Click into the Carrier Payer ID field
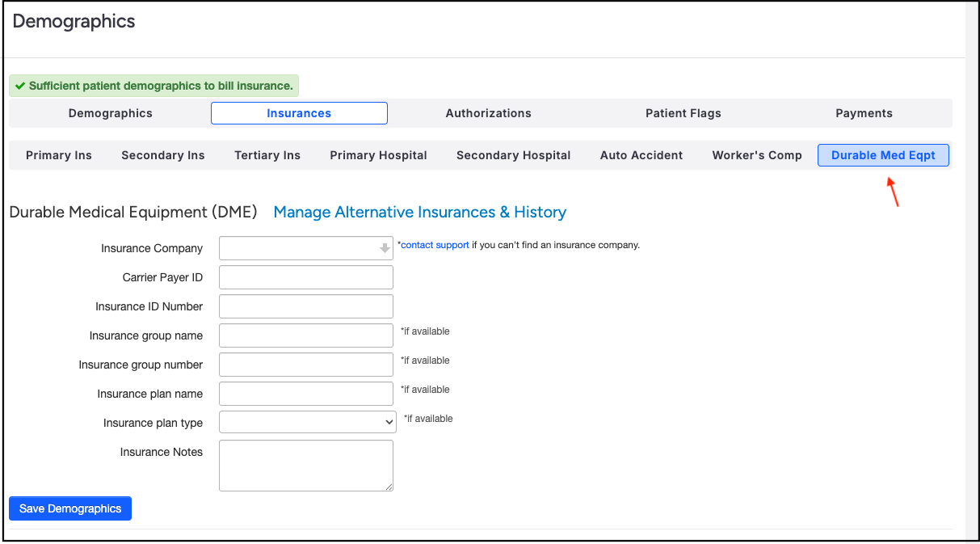The height and width of the screenshot is (544, 980). coord(305,277)
